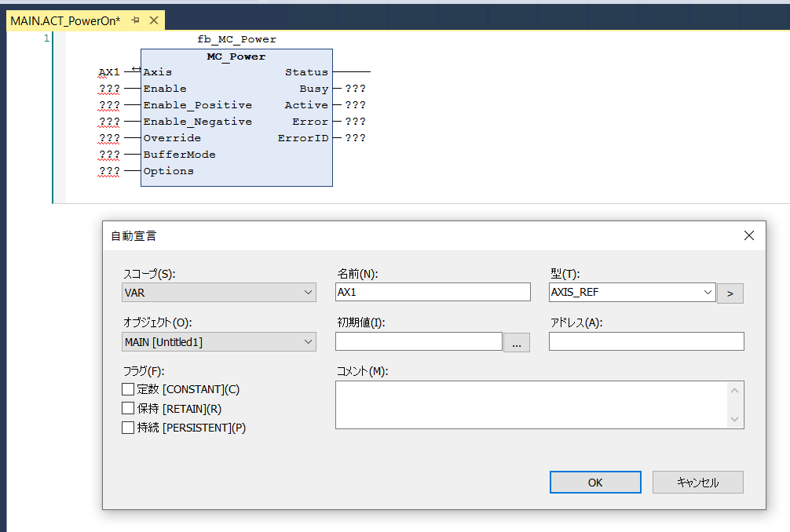This screenshot has width=790, height=532.
Task: Click the ??? input next to BufferMode
Action: click(109, 155)
